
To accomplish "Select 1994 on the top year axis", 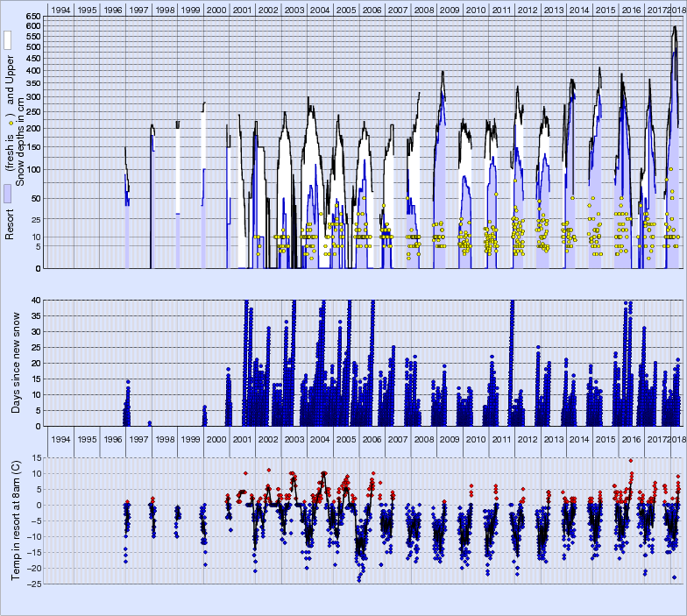I will point(61,9).
